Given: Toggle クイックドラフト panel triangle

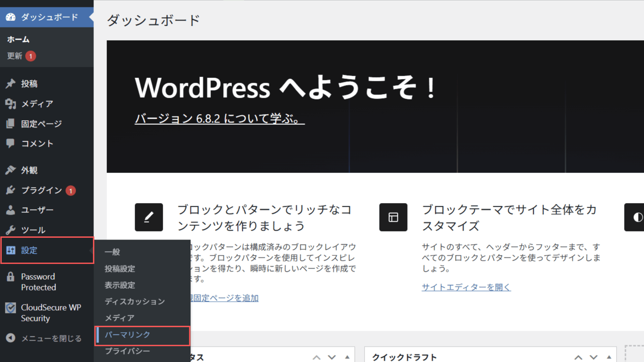Looking at the screenshot, I should (609, 357).
